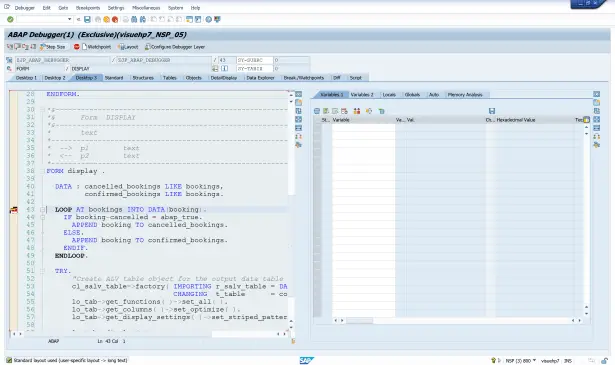Open the Miscellaneous menu
The width and height of the screenshot is (615, 365).
coord(146,8)
